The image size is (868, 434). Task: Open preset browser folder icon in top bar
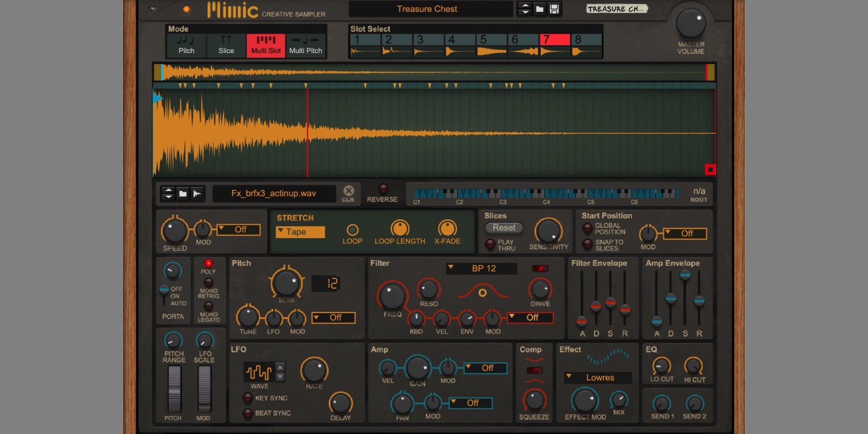pos(540,9)
